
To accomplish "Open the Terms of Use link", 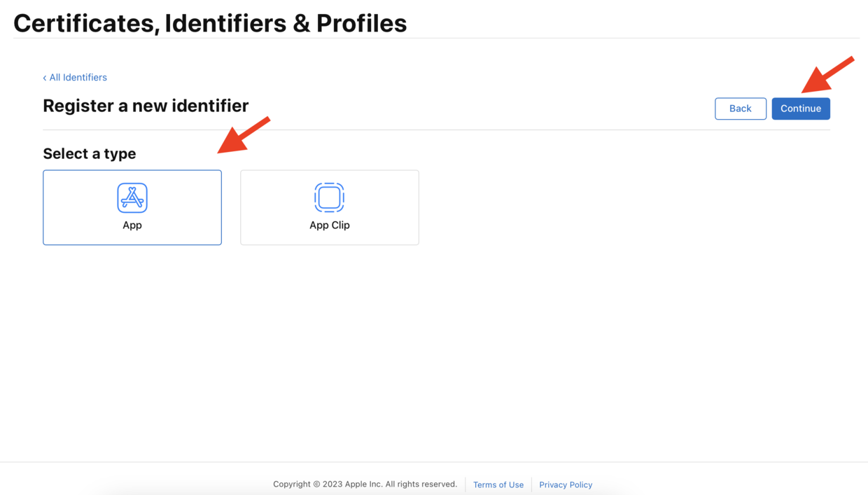I will coord(498,484).
